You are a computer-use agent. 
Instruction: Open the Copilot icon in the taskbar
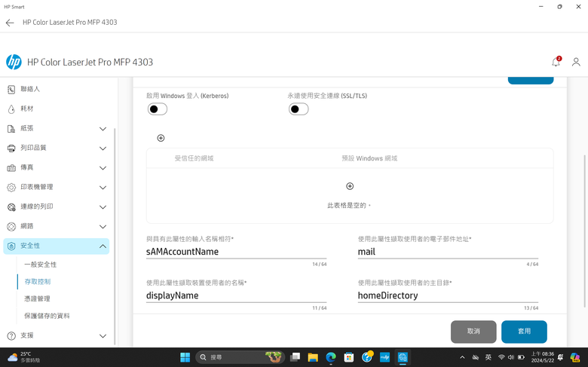pos(575,357)
